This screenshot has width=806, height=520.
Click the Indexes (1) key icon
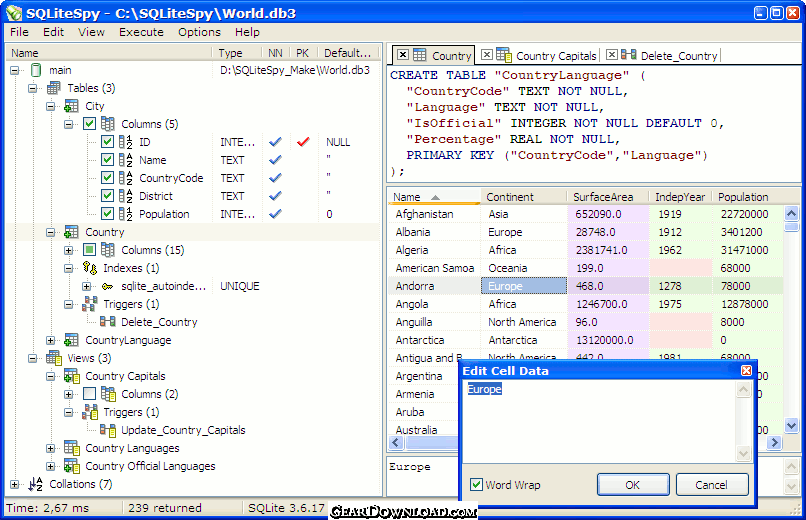pos(89,268)
